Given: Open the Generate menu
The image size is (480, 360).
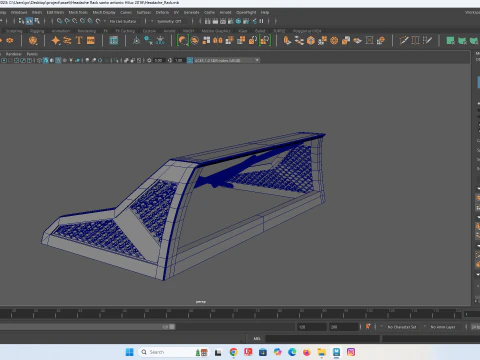Looking at the screenshot, I should (192, 12).
